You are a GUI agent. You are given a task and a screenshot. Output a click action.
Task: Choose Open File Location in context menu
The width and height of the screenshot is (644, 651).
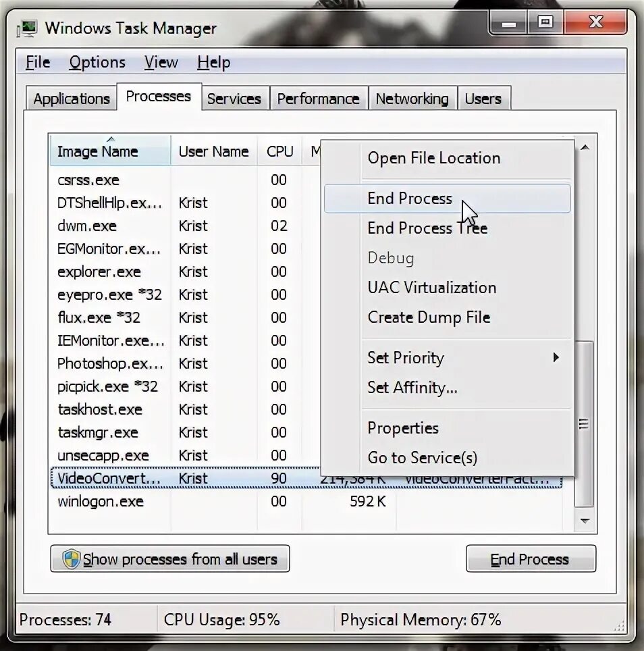(x=448, y=158)
